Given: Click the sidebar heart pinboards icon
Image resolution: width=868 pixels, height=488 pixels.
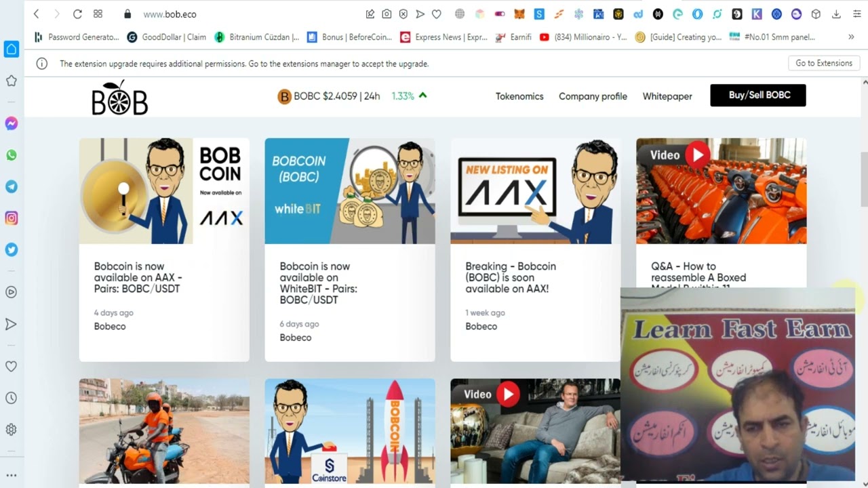Looking at the screenshot, I should [11, 366].
